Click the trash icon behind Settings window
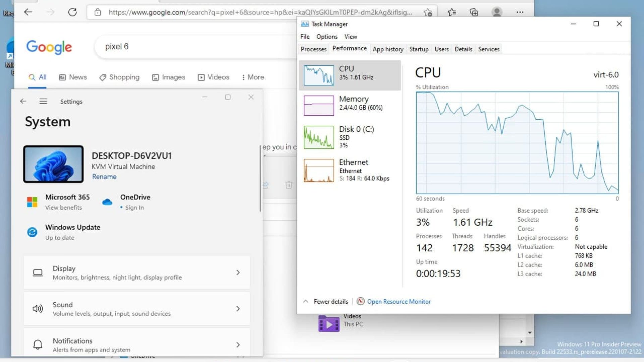This screenshot has width=644, height=362. pos(289,185)
